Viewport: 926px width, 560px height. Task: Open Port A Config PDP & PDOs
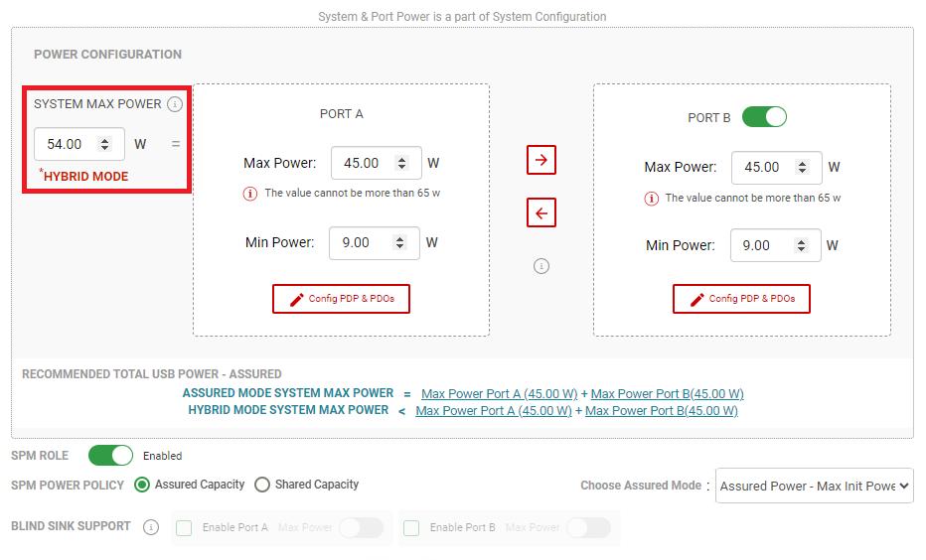tap(341, 299)
